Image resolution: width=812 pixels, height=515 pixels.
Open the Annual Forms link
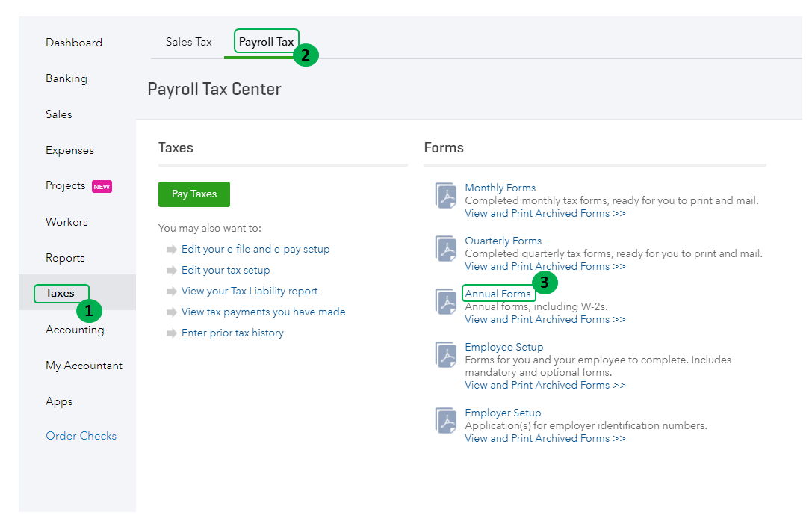click(x=498, y=294)
